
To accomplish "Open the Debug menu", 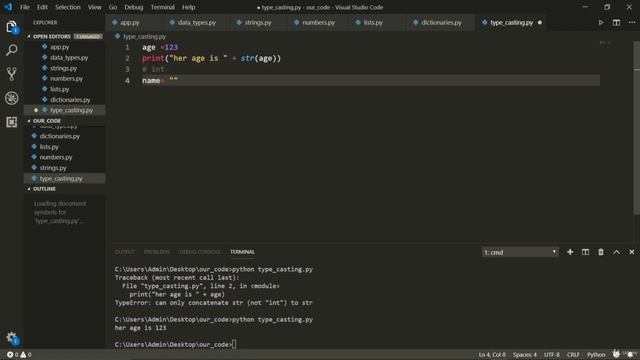I will tap(133, 7).
